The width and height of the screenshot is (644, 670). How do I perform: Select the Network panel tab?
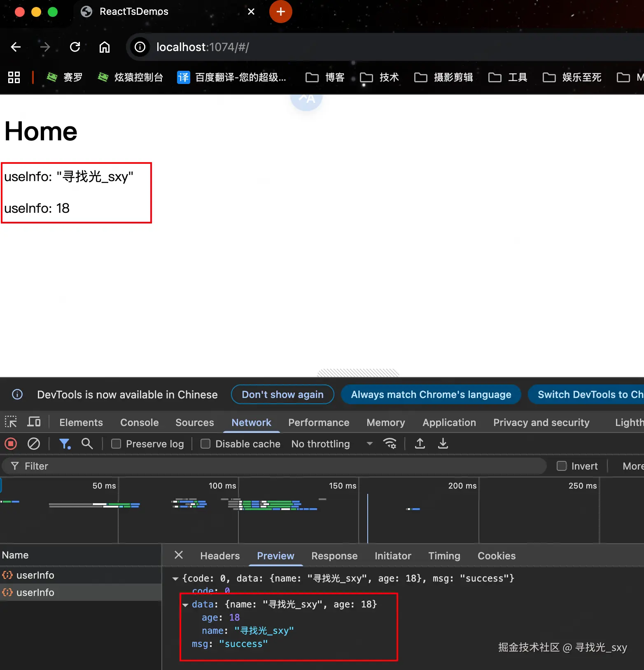[x=251, y=422]
